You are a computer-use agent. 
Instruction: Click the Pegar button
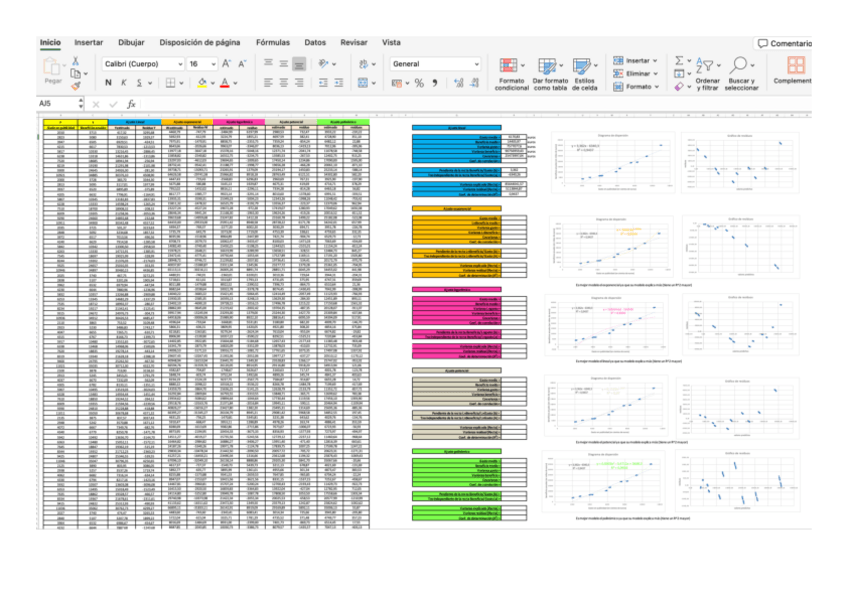click(52, 70)
